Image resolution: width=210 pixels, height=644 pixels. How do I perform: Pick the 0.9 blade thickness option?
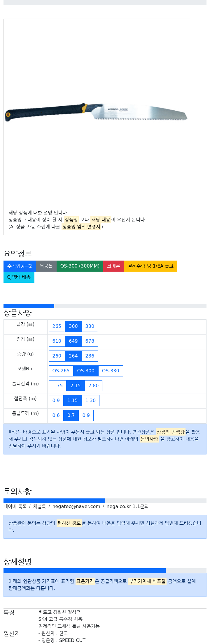pyautogui.click(x=86, y=415)
